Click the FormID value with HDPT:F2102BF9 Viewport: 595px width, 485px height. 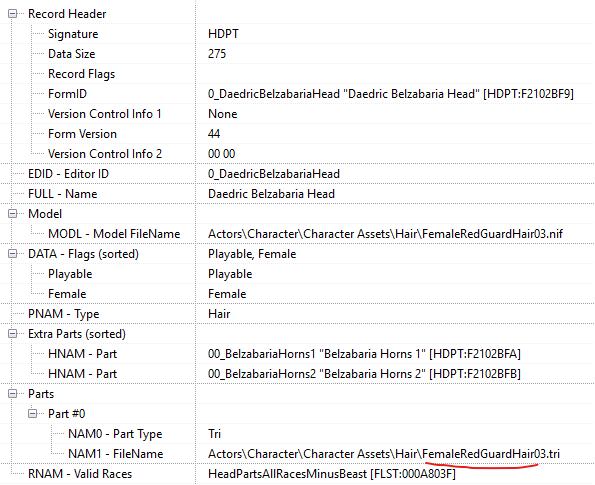[x=390, y=94]
